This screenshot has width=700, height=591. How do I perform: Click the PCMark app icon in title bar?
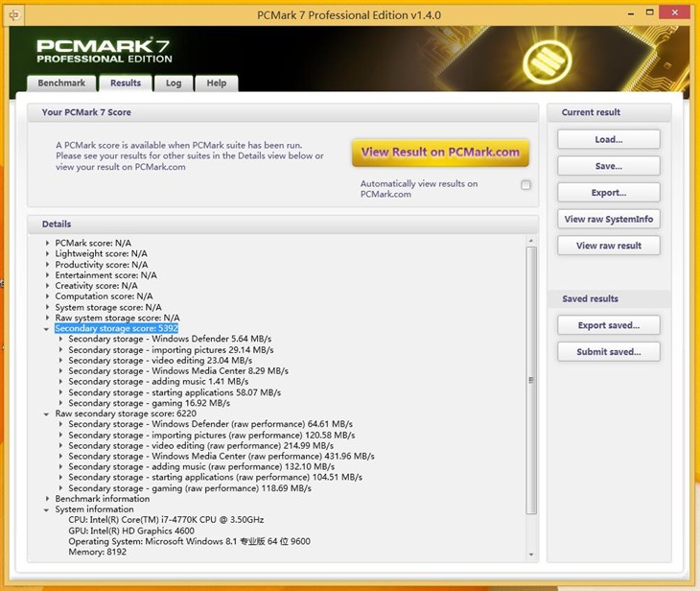click(x=14, y=14)
